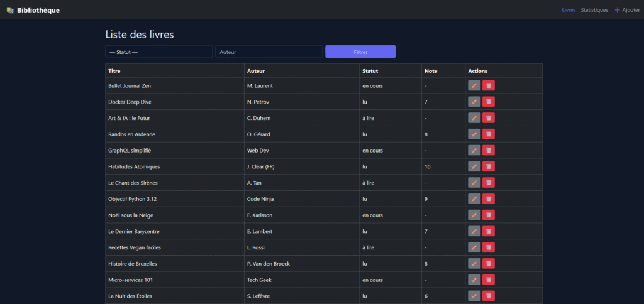Click note 6 for La Nuit des Étoiles

click(x=426, y=296)
